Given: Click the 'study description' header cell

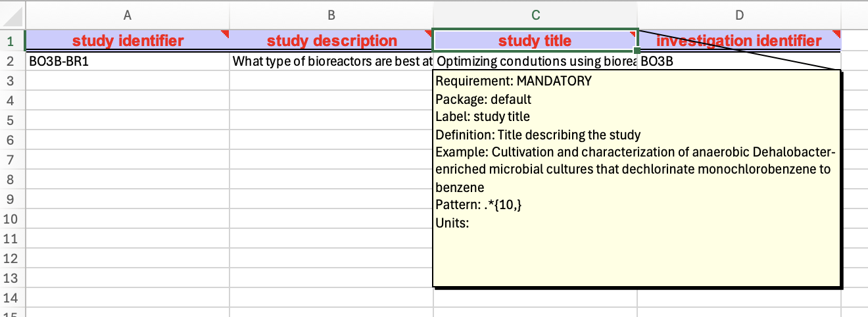Looking at the screenshot, I should pos(331,41).
